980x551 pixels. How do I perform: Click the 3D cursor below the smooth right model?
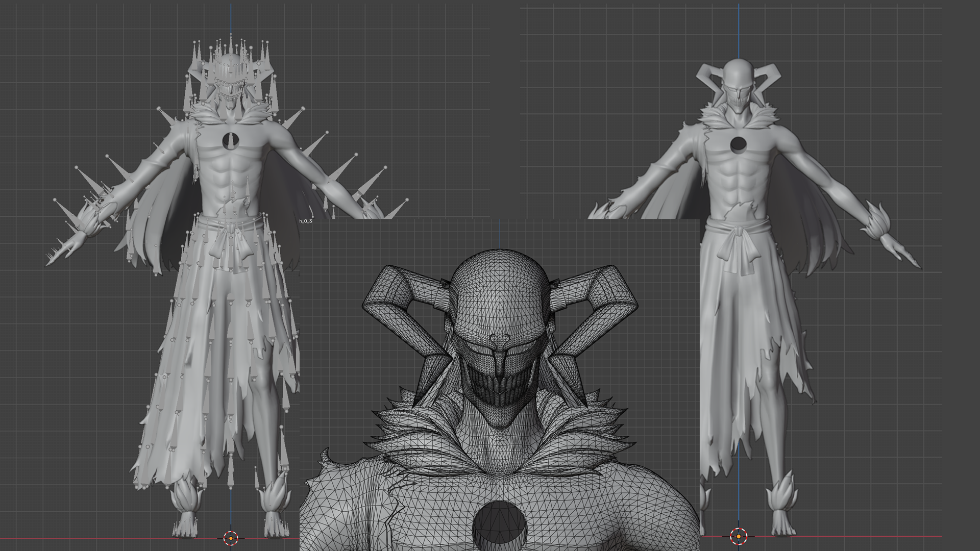click(x=738, y=536)
